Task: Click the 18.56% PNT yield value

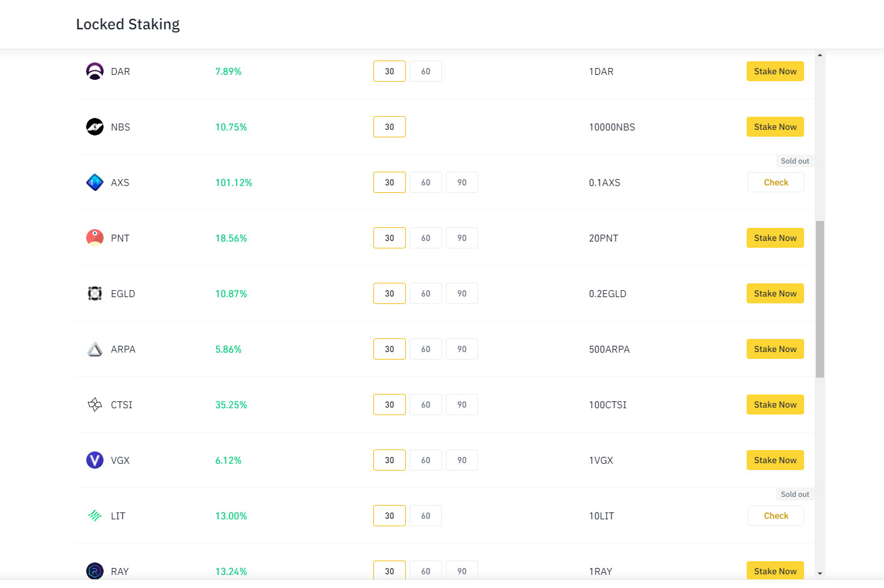Action: click(231, 238)
